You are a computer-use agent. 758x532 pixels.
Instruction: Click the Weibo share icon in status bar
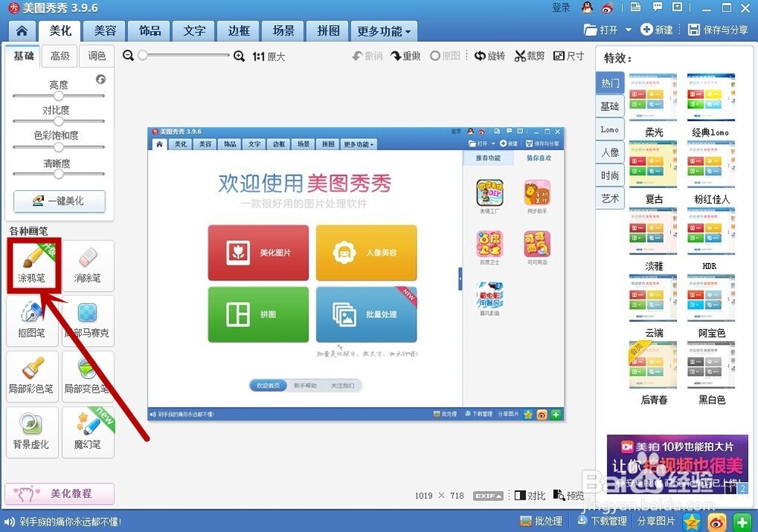click(717, 522)
